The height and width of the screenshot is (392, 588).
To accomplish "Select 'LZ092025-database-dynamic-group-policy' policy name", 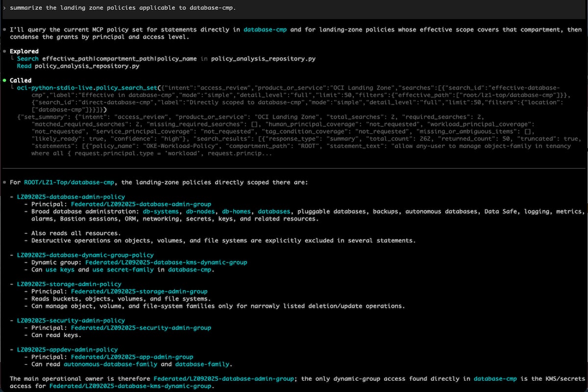I will 85,255.
